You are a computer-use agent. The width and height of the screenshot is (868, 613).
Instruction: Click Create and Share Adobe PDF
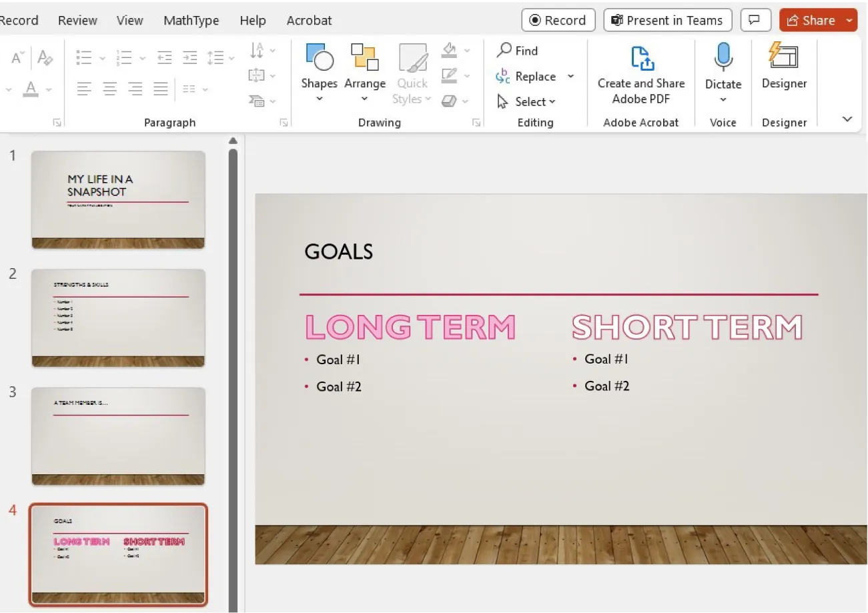tap(640, 73)
